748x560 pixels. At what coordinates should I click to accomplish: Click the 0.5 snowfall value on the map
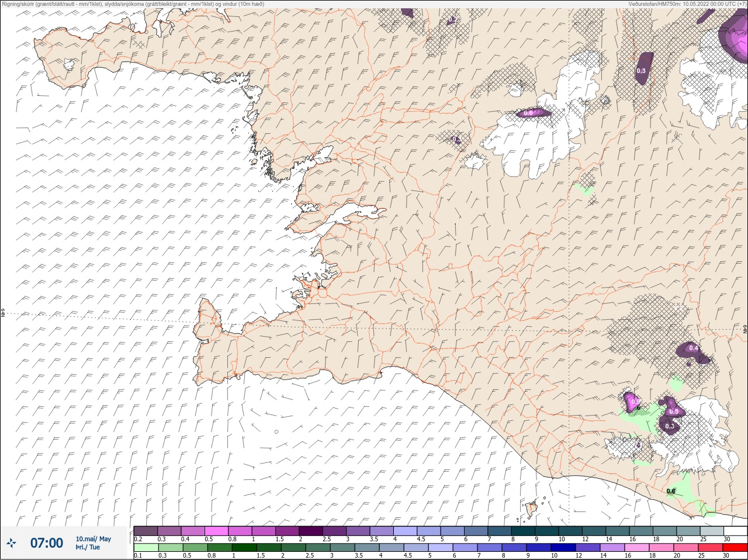(x=673, y=412)
